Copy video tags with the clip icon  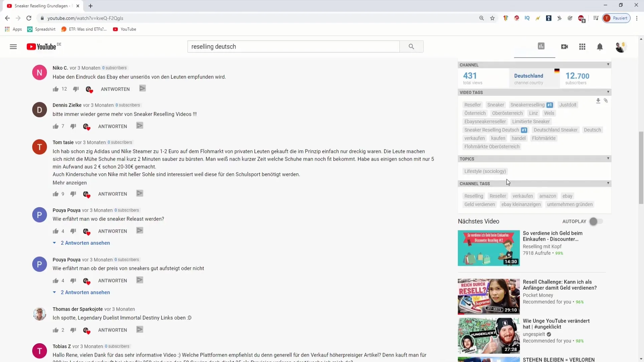click(x=606, y=101)
